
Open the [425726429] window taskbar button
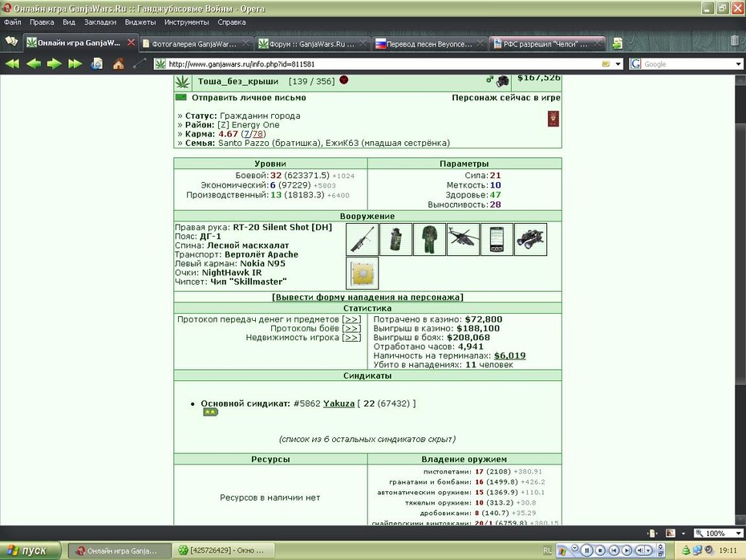pos(225,550)
